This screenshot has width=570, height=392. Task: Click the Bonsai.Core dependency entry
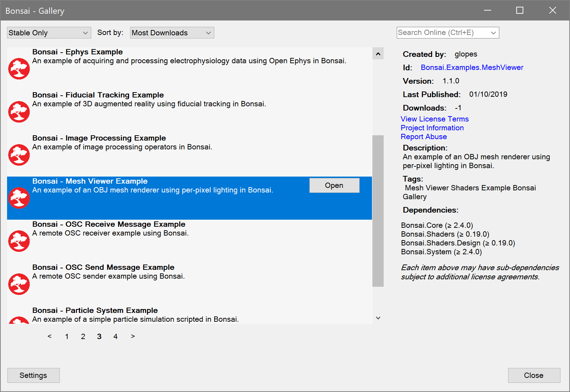click(437, 225)
